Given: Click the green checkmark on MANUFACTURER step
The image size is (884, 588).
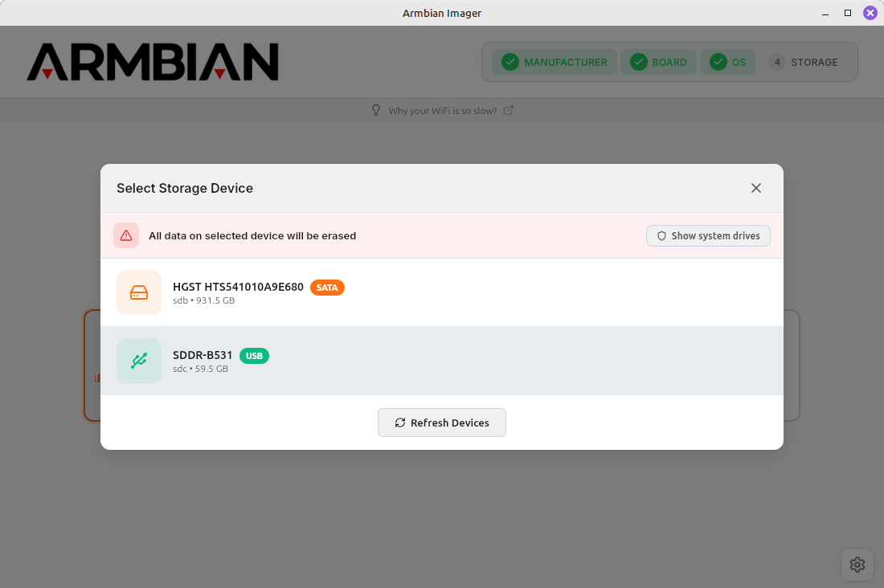Looking at the screenshot, I should (x=510, y=61).
